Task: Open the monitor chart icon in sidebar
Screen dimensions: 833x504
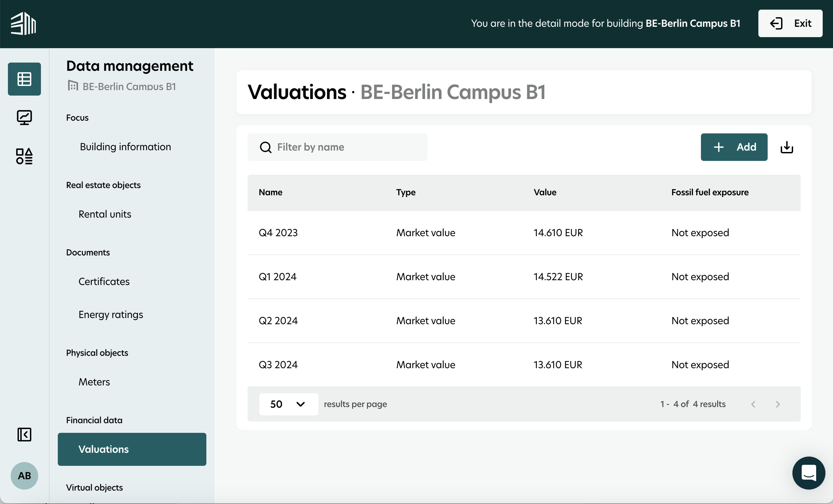Action: pyautogui.click(x=24, y=118)
